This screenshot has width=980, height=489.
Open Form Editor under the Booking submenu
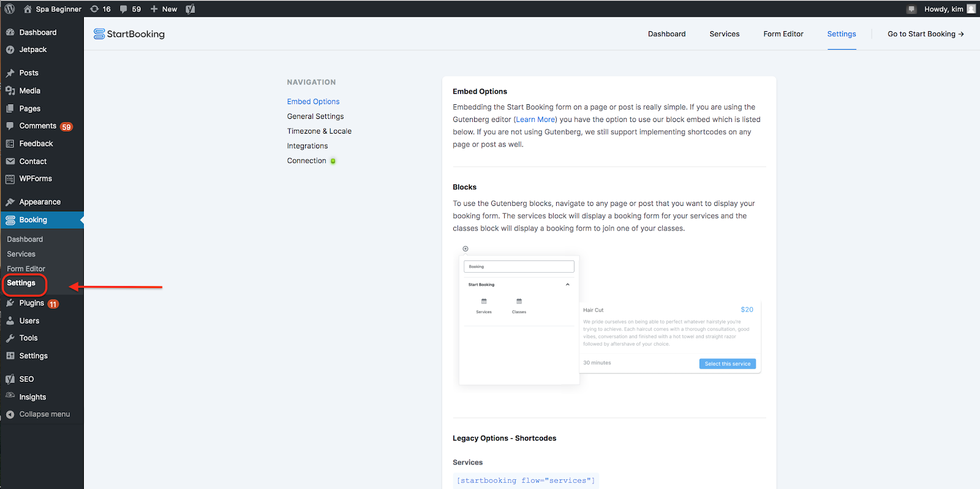coord(26,269)
